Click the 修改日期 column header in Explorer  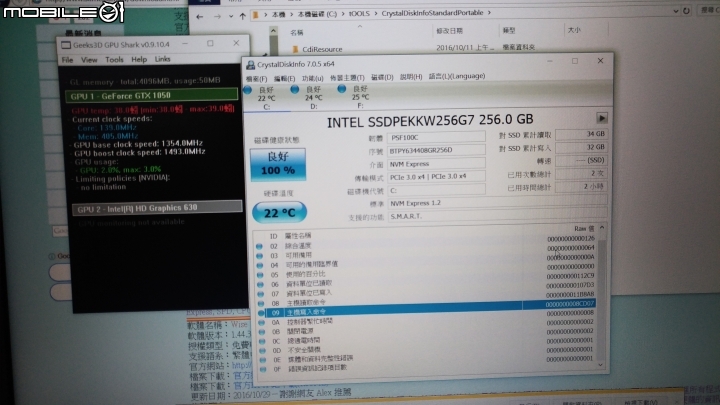pyautogui.click(x=449, y=31)
